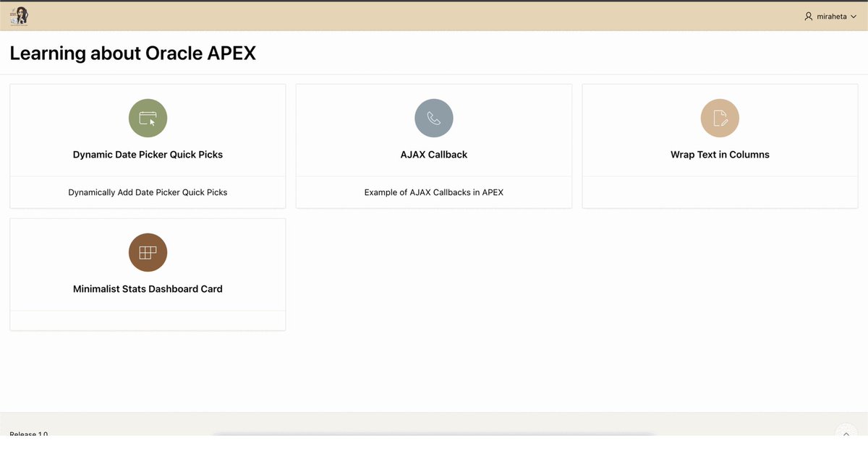The height and width of the screenshot is (456, 868).
Task: Click the 'Release 1.0' footer text
Action: (29, 434)
